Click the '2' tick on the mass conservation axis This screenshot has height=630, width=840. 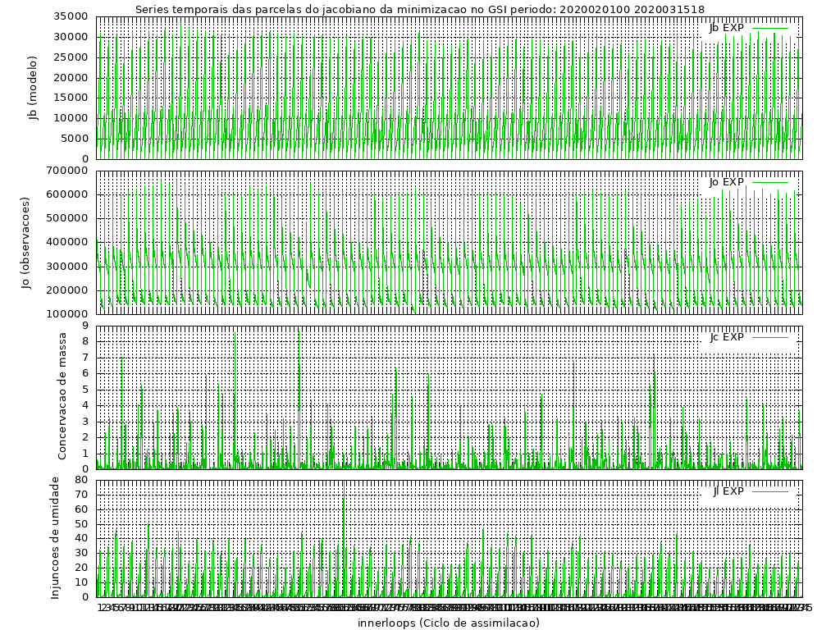(x=85, y=437)
